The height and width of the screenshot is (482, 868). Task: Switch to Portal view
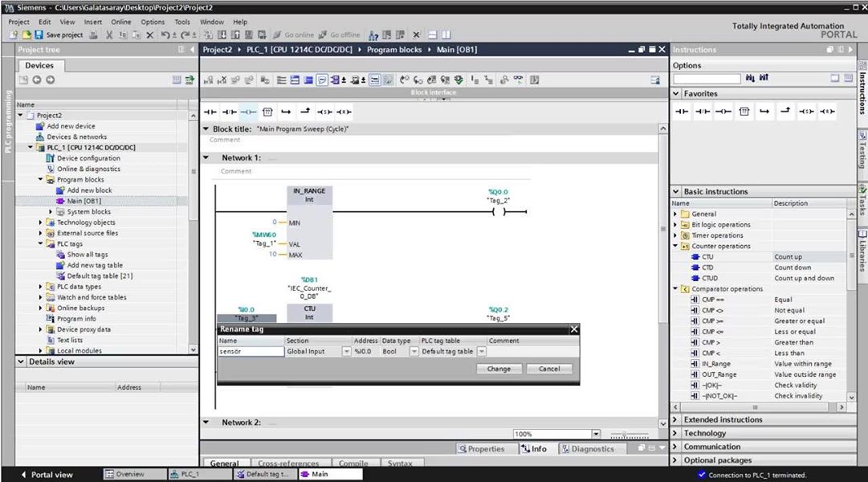pyautogui.click(x=47, y=475)
